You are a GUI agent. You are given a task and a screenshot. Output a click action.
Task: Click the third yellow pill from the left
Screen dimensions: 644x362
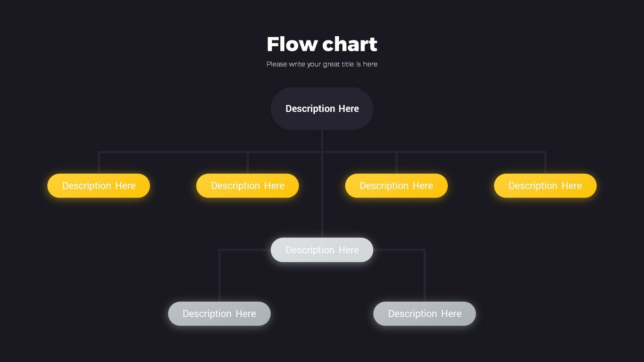[x=396, y=186]
